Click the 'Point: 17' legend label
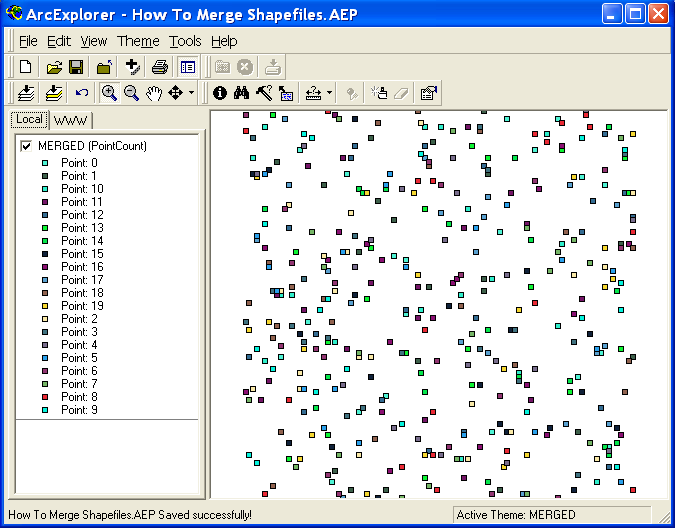Screen dimensions: 675x528 [82, 280]
